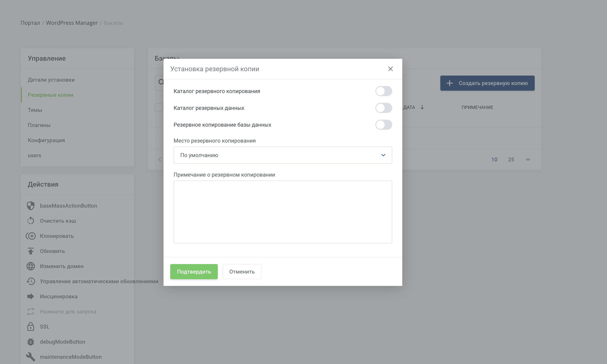Click the debugModeButton label

click(63, 342)
